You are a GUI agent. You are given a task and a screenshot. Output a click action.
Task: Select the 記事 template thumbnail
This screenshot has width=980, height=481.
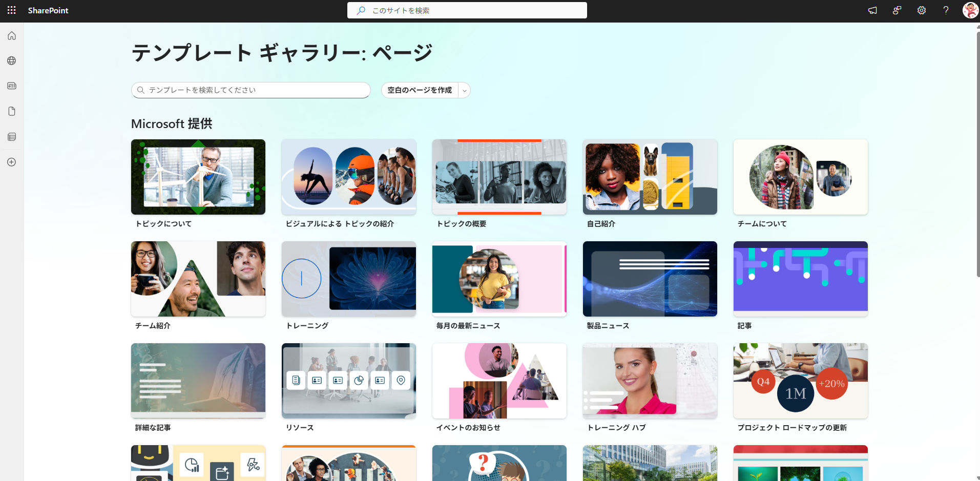801,279
